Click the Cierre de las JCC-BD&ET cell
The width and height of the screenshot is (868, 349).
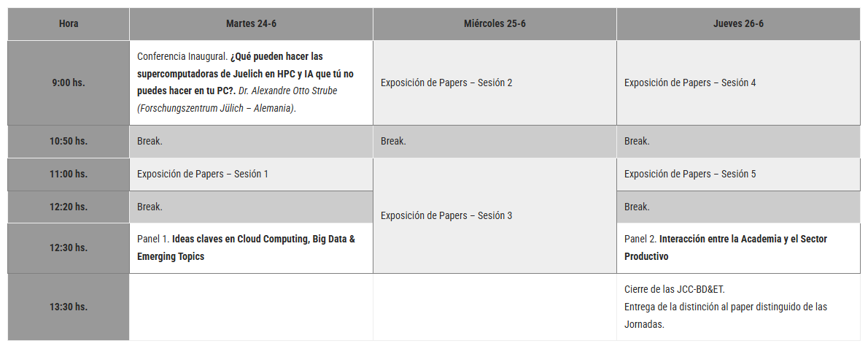tap(738, 307)
